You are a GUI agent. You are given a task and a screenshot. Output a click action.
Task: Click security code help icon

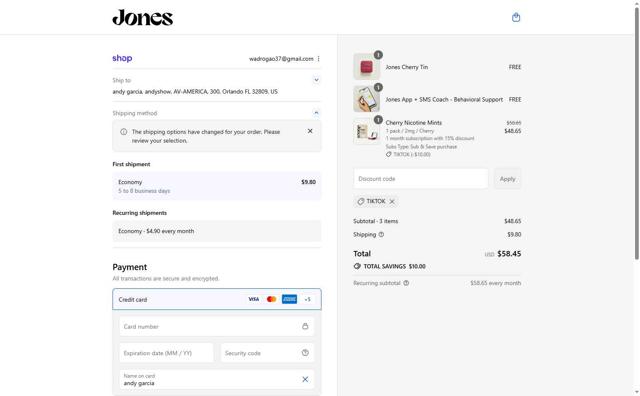tap(305, 353)
